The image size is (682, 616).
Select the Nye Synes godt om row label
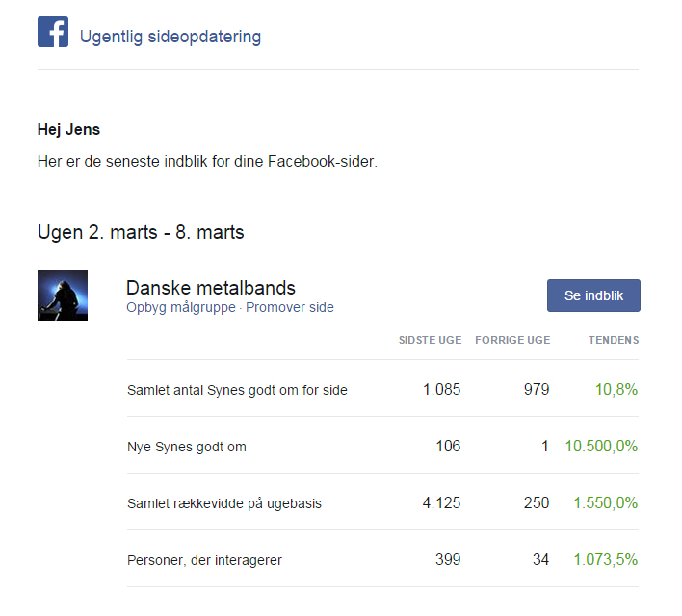[x=187, y=447]
